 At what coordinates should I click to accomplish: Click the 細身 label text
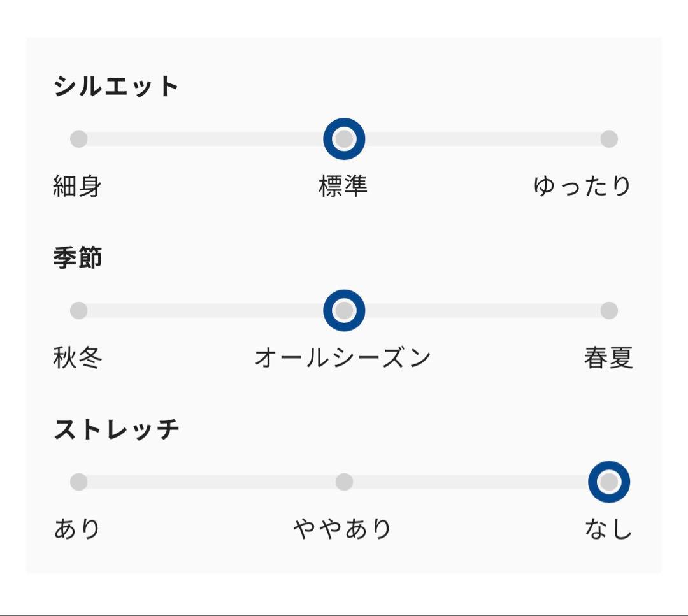pyautogui.click(x=78, y=187)
